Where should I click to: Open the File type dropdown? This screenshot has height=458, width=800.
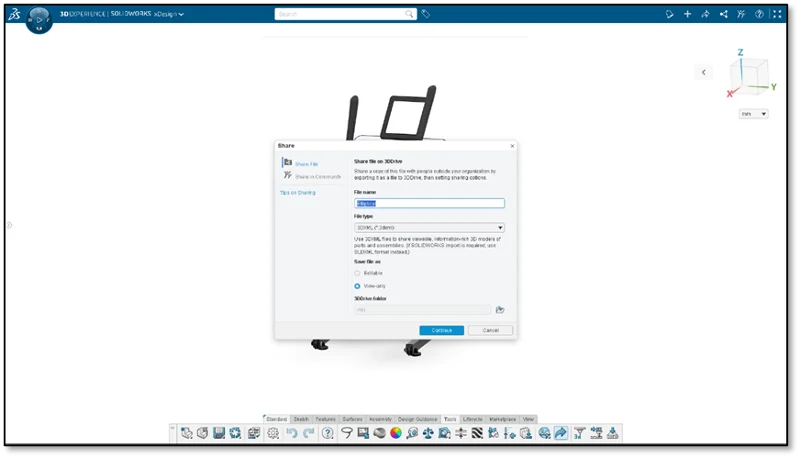(429, 227)
